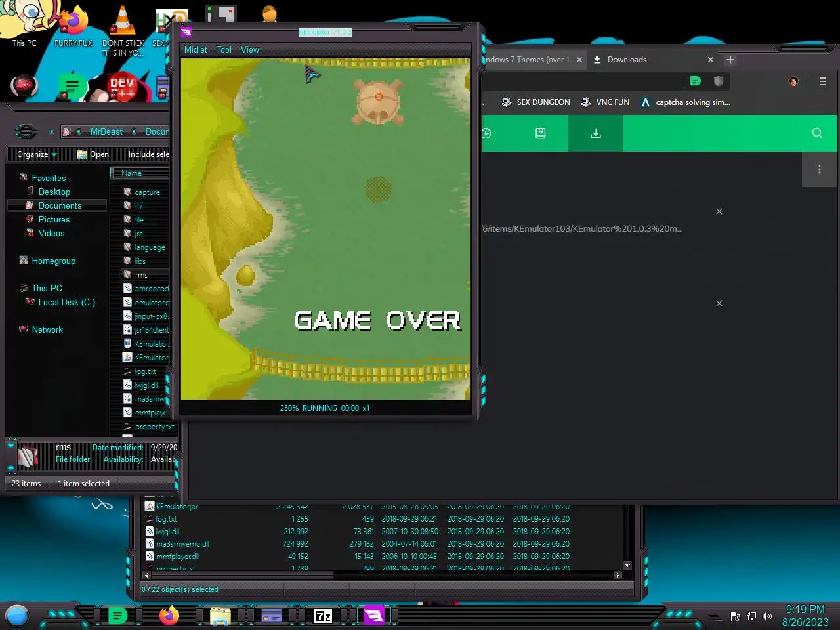840x630 pixels.
Task: Open the three-dot options menu on downloads page
Action: pos(820,169)
